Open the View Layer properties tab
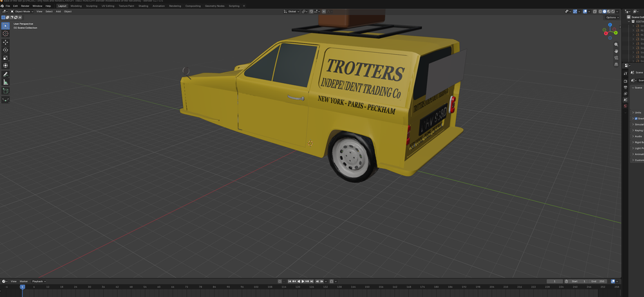Viewport: 644px width, 297px height. click(625, 93)
